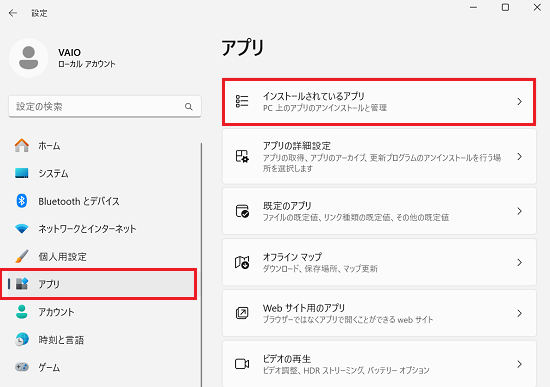
Task: Click the game controller icon for ゲーム
Action: pos(22,367)
